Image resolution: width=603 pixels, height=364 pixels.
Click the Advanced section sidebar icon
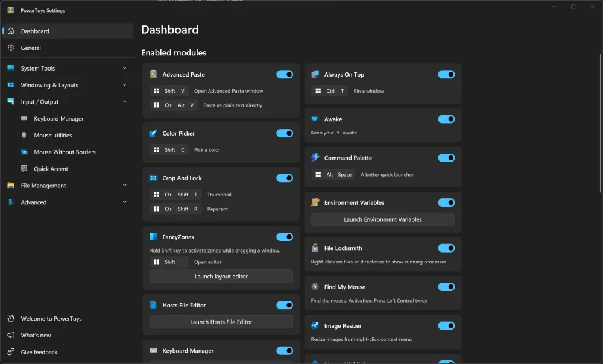11,202
